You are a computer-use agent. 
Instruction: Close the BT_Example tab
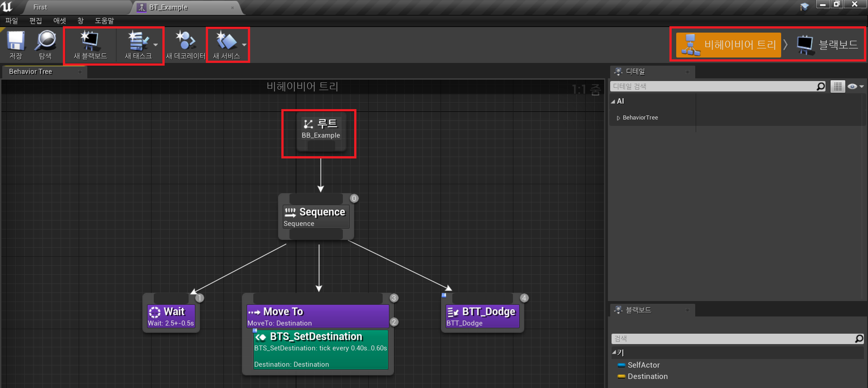232,8
